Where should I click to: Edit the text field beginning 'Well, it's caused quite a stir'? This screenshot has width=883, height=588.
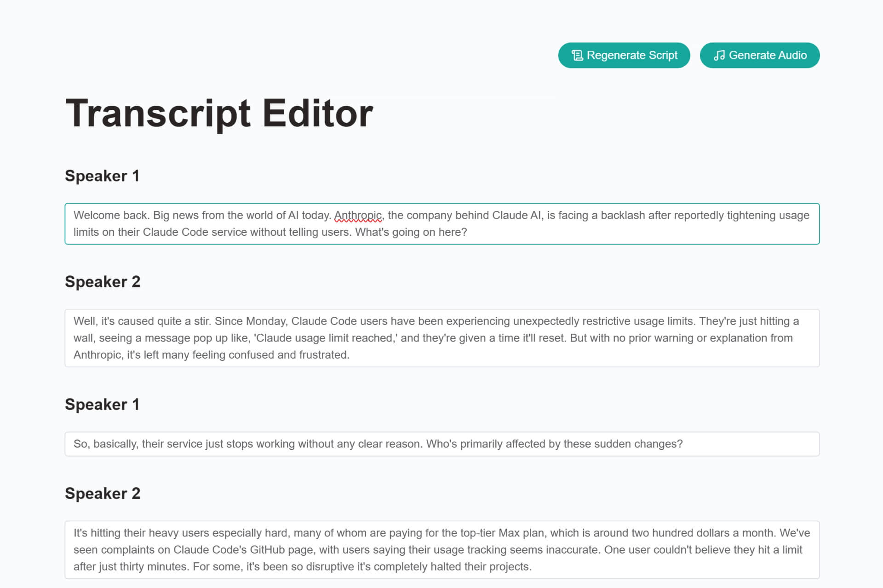coord(442,338)
